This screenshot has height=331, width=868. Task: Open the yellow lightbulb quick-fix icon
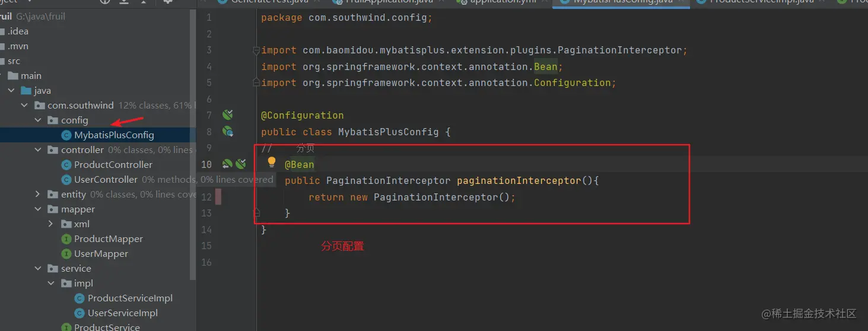coord(272,162)
